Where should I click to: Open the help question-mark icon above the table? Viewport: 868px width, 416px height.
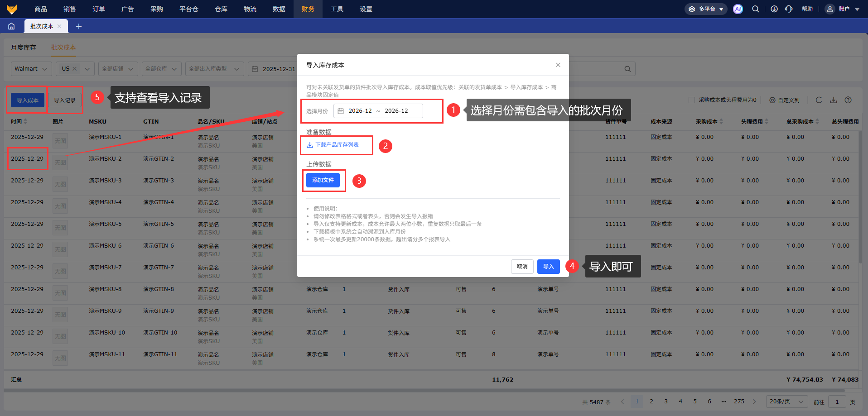[x=848, y=100]
